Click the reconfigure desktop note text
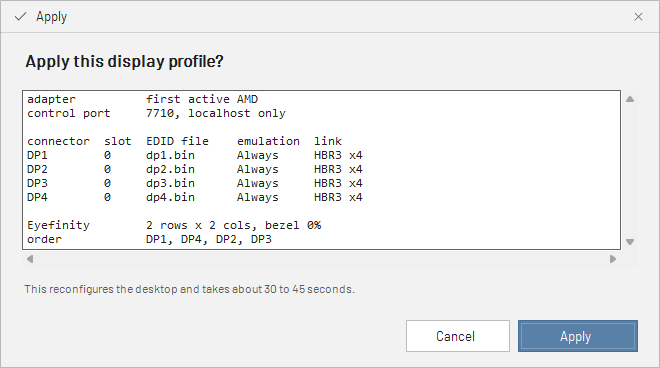 (189, 289)
